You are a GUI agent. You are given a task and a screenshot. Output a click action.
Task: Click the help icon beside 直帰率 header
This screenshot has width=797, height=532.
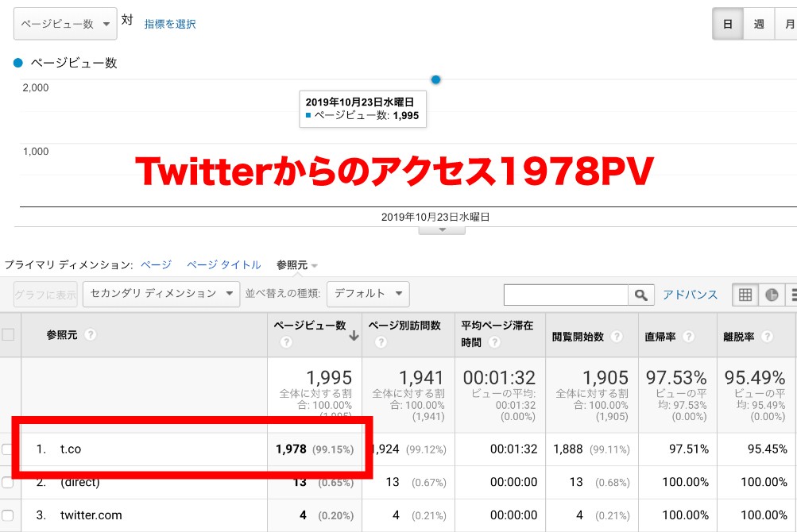pos(689,337)
